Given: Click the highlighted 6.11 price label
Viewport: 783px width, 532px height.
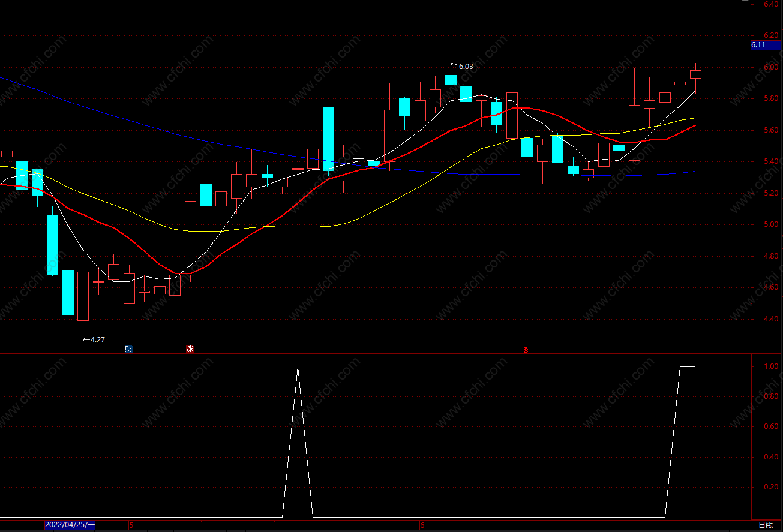Looking at the screenshot, I should 766,45.
